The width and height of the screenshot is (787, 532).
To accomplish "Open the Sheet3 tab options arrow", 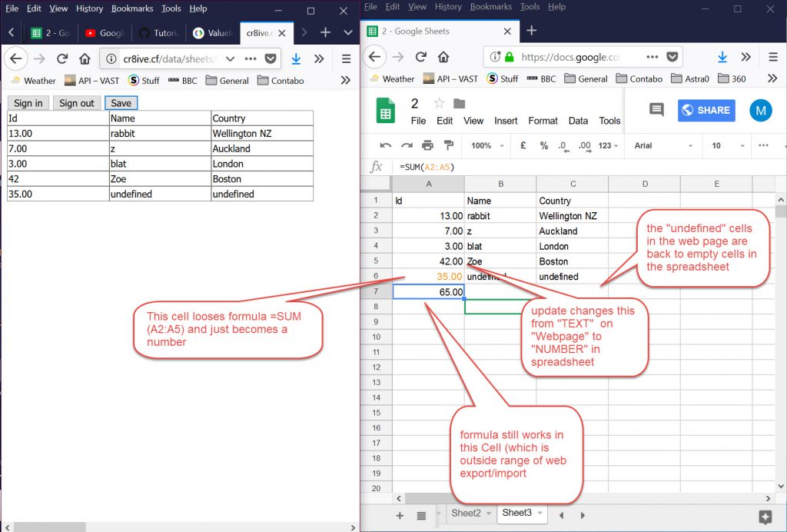I will coord(541,514).
